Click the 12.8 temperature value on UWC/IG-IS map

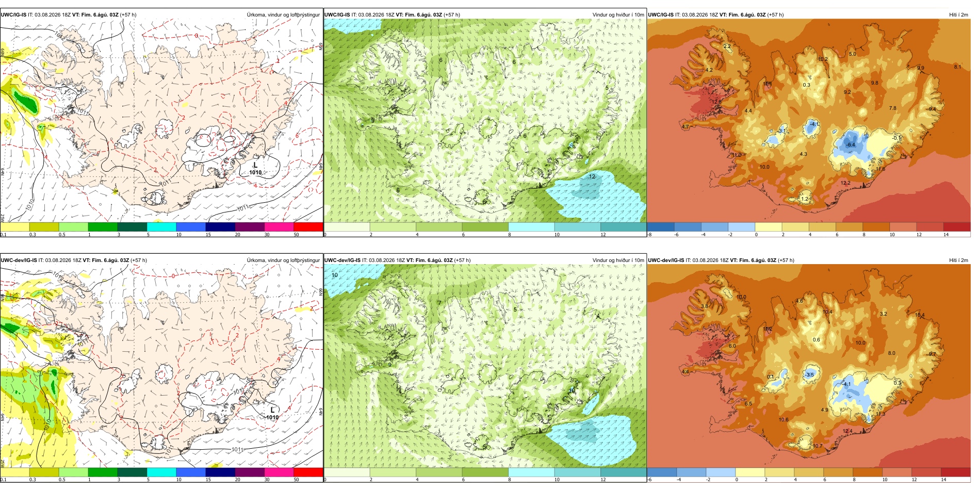pyautogui.click(x=717, y=102)
